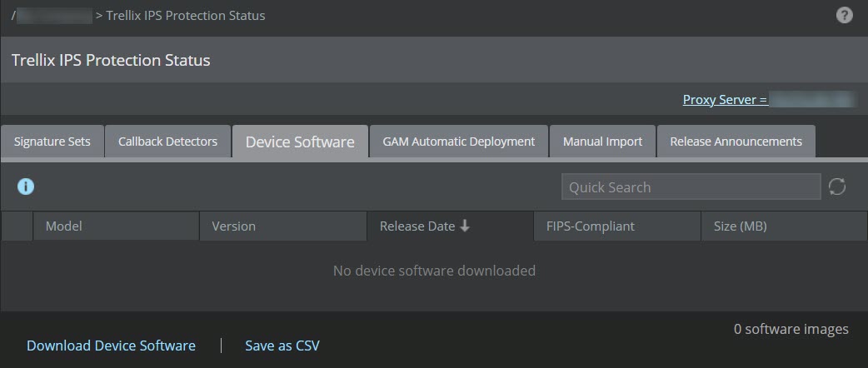Switch to the Signature Sets tab
868x368 pixels.
(52, 142)
